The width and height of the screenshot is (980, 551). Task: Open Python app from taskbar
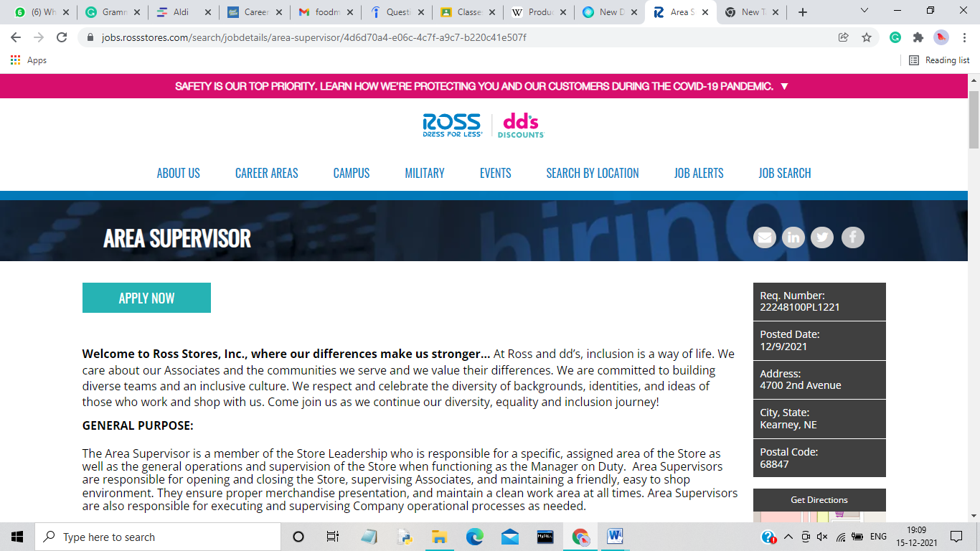pyautogui.click(x=405, y=537)
